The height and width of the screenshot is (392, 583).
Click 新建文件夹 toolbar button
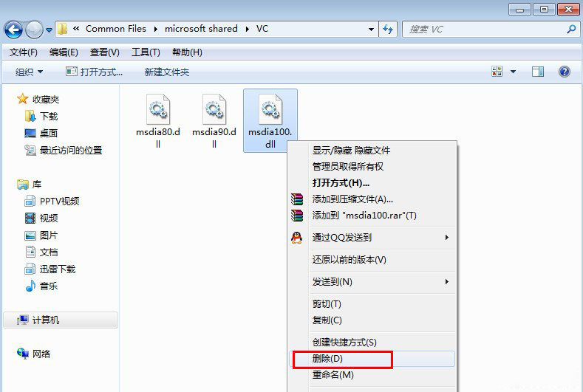point(166,72)
